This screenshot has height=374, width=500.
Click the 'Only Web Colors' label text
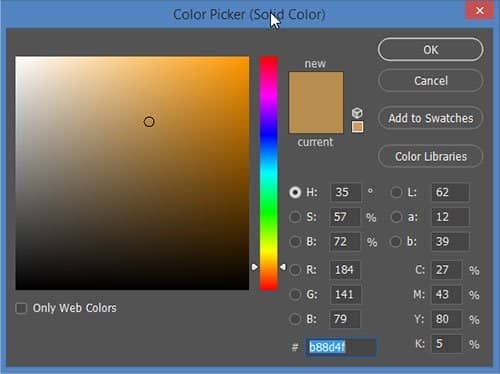click(x=75, y=308)
